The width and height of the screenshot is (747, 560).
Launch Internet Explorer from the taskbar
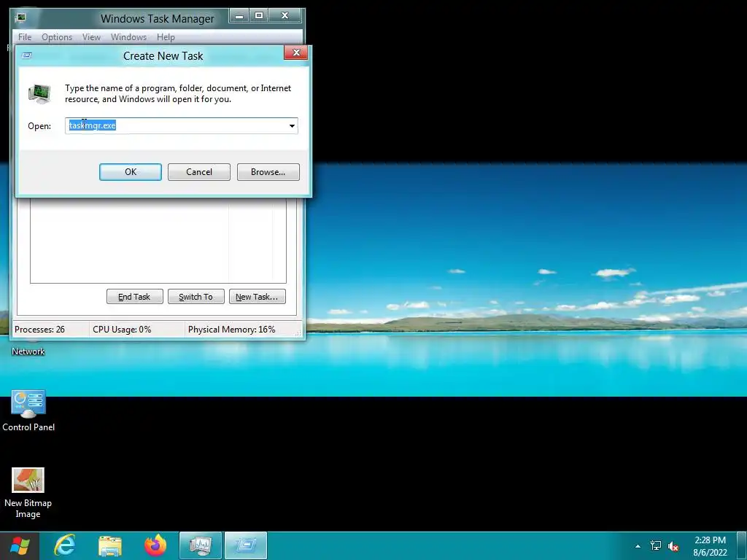[65, 545]
